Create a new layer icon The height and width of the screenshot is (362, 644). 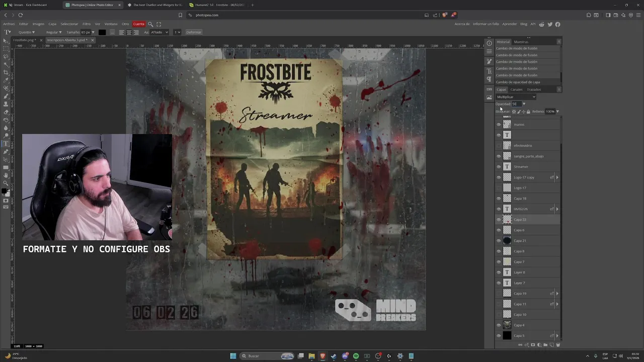[x=551, y=345]
